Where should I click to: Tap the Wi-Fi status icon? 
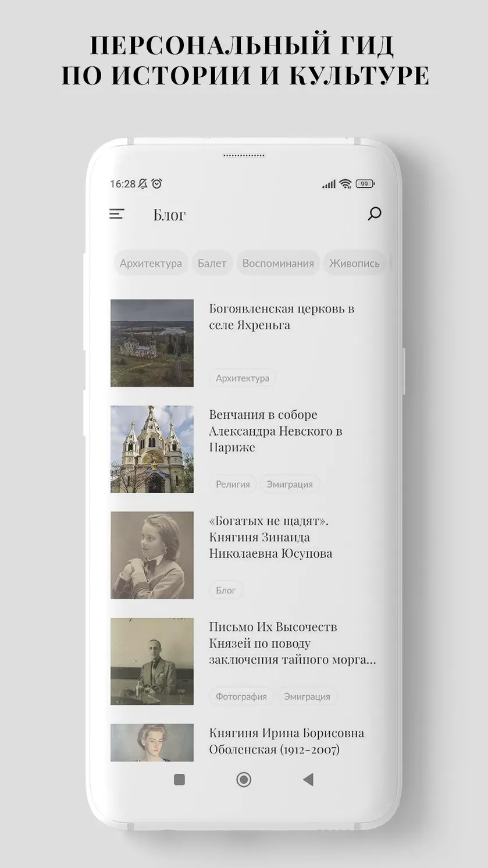pos(345,184)
